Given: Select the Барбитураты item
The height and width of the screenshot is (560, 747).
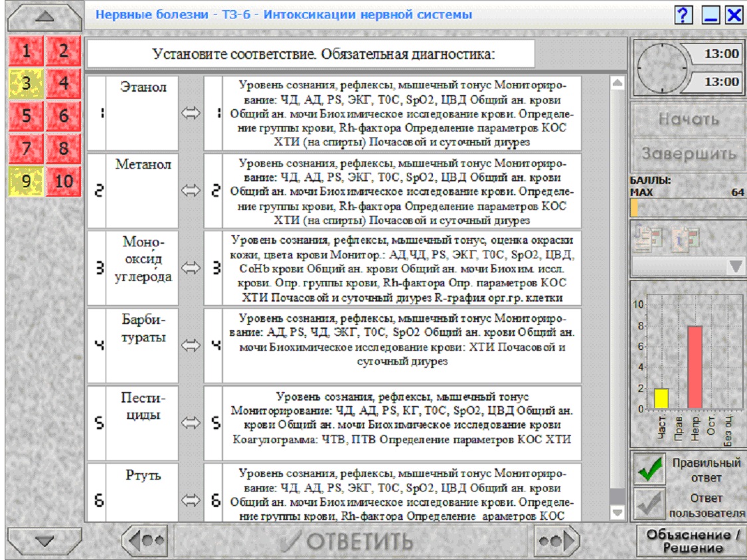Looking at the screenshot, I should (142, 345).
